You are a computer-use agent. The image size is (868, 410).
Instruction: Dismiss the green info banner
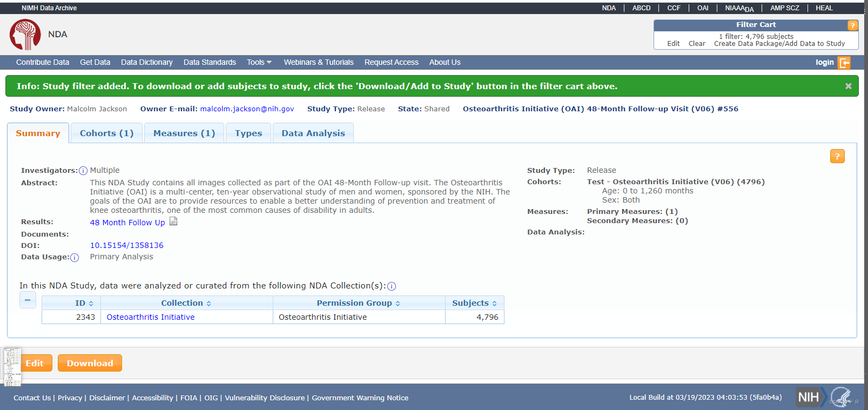click(x=849, y=86)
